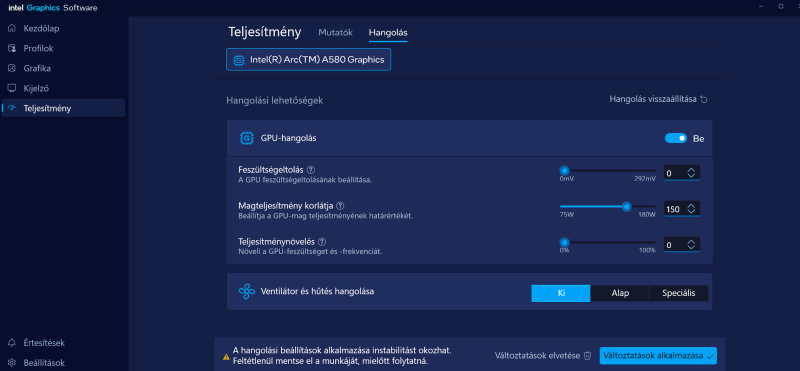Click the 0mV minimum label
This screenshot has width=800, height=371.
coord(567,179)
